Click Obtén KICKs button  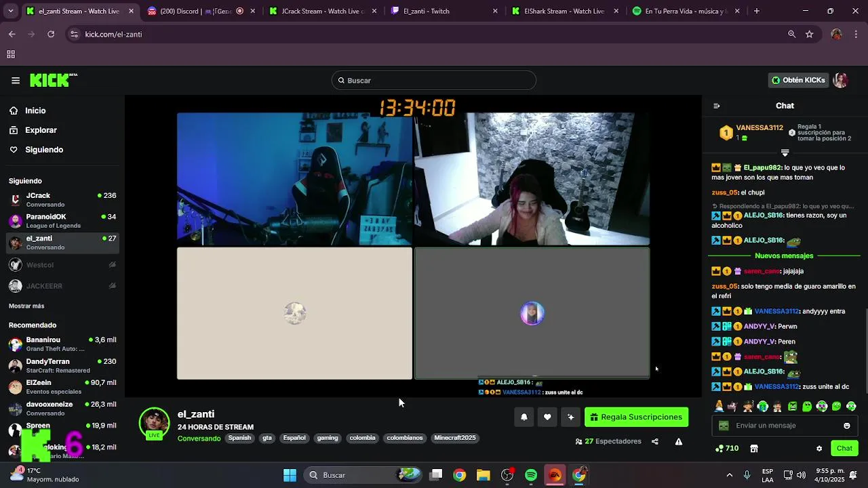798,80
